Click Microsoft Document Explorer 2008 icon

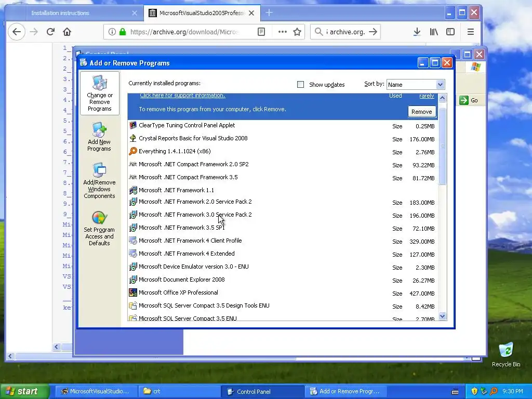tap(133, 280)
